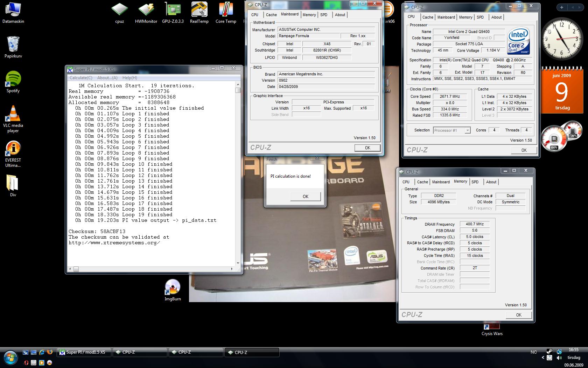The width and height of the screenshot is (588, 368).
Task: Click the highlighted CPU-Z taskbar button
Action: 252,352
